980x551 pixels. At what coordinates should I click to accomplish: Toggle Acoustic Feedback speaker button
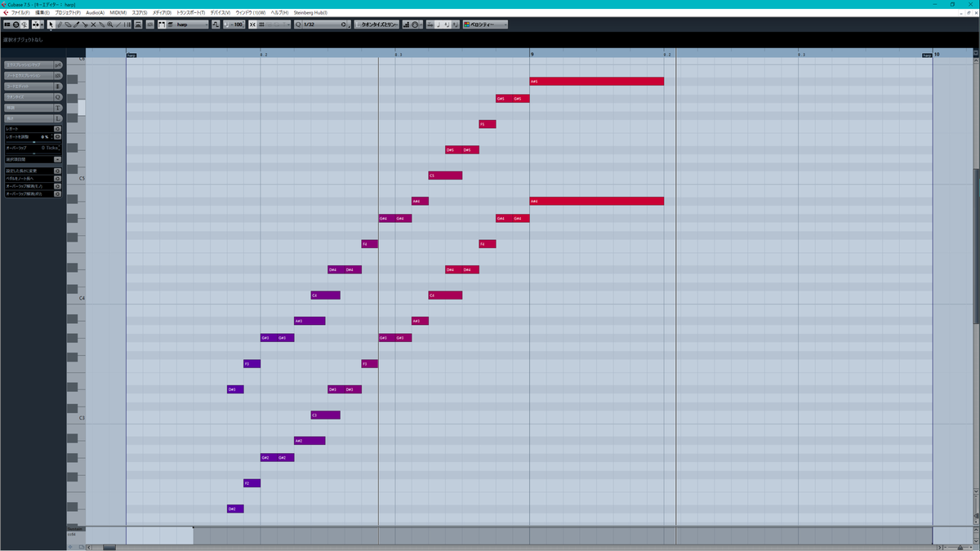[x=24, y=24]
